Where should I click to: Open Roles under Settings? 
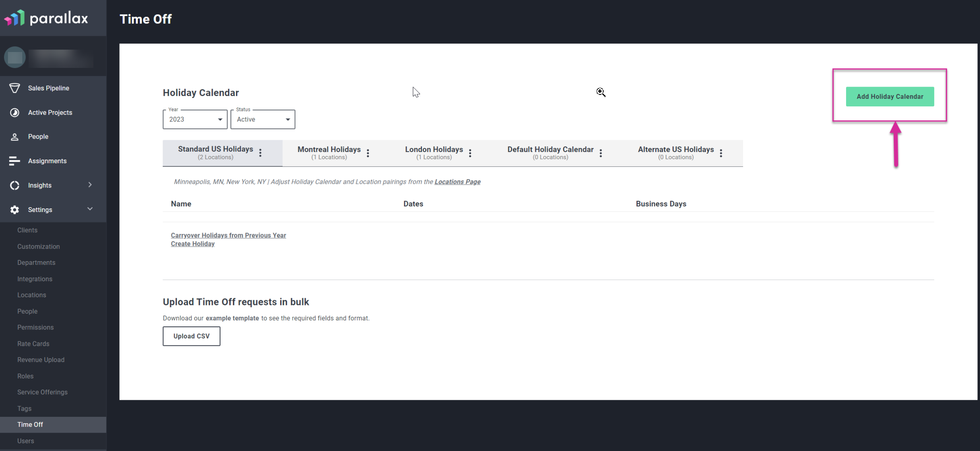pos(25,376)
